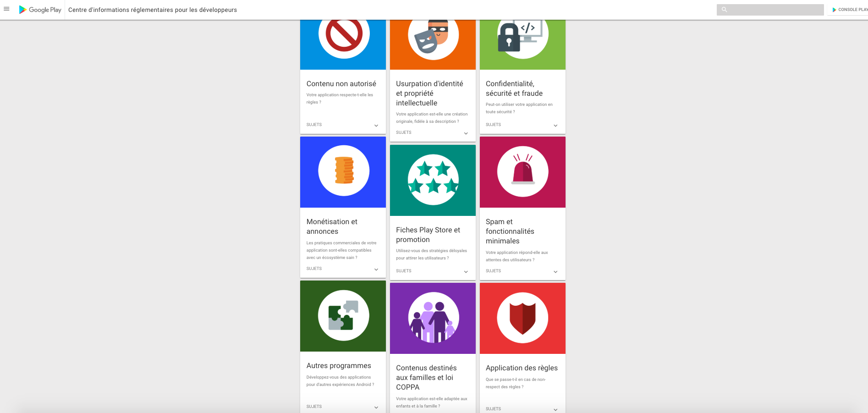Image resolution: width=868 pixels, height=413 pixels.
Task: Expand Sujets chevron under Confidentialité, sécurité et fraude
Action: pyautogui.click(x=555, y=126)
